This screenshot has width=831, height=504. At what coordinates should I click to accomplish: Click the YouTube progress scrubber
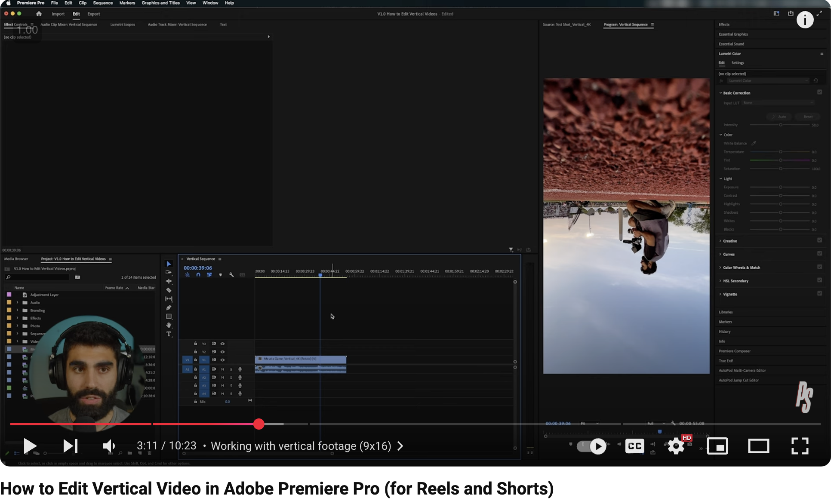[x=259, y=424]
